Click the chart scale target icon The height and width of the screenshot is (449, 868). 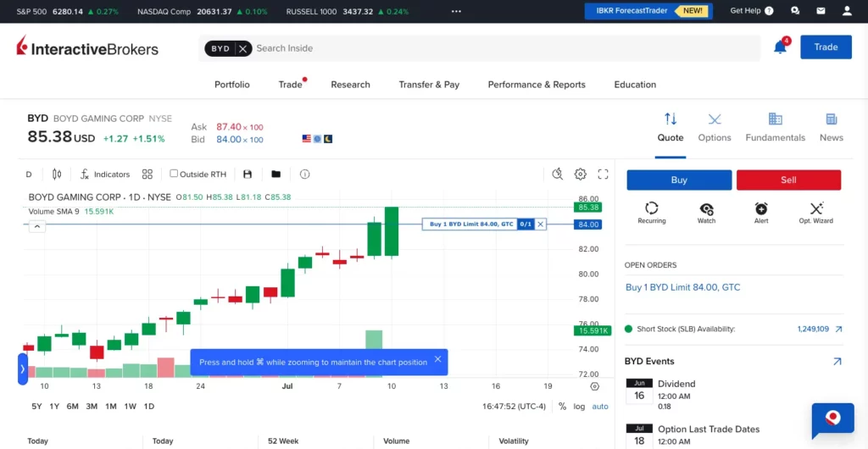click(594, 386)
